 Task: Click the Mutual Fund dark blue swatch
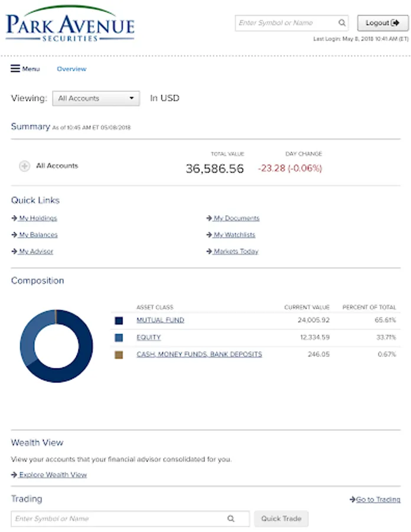point(119,320)
